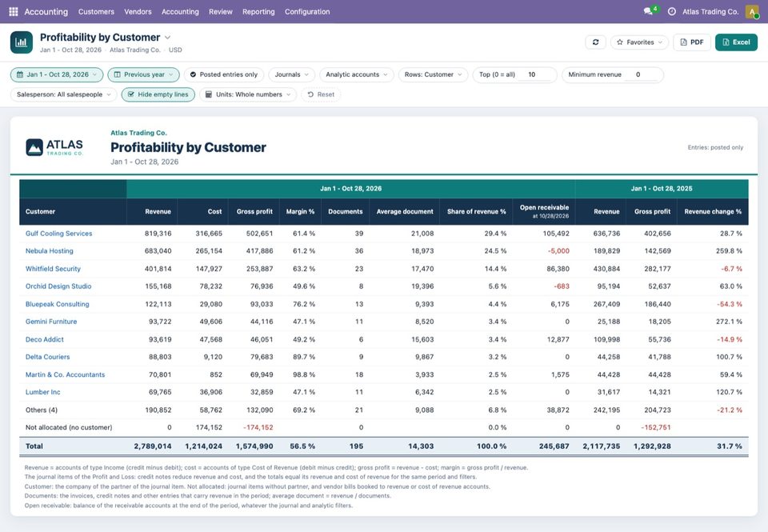Click the refresh report icon button

(595, 42)
